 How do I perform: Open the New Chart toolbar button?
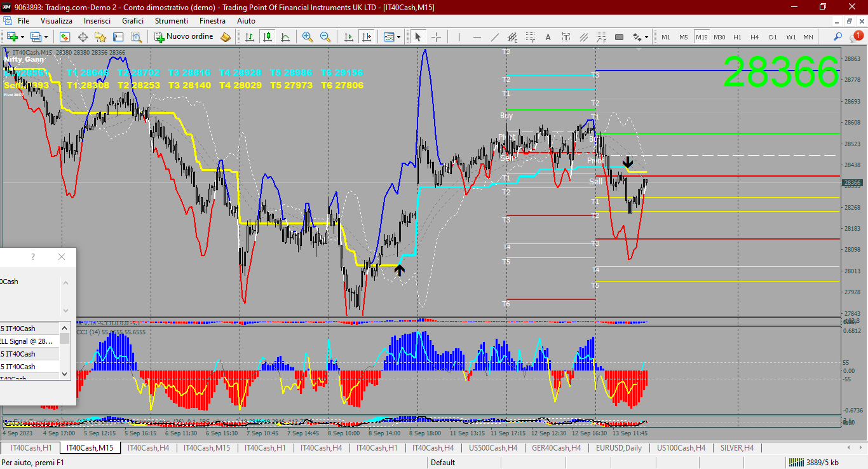click(12, 37)
